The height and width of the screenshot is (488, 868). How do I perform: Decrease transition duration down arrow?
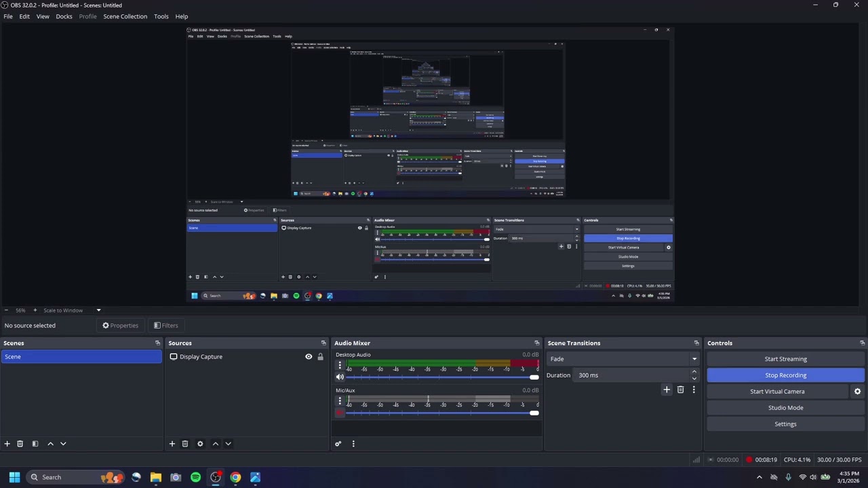[694, 379]
